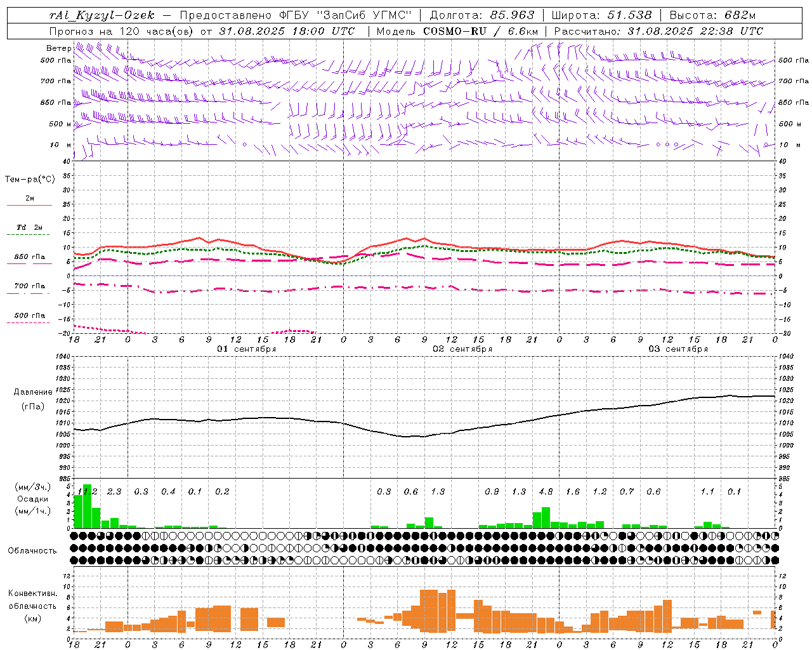Select the forecast start 31.08.2025 18:00 UTC

[287, 31]
